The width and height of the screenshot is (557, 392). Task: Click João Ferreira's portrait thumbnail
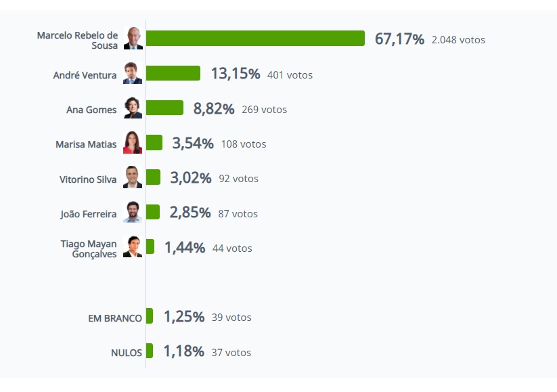tap(133, 213)
